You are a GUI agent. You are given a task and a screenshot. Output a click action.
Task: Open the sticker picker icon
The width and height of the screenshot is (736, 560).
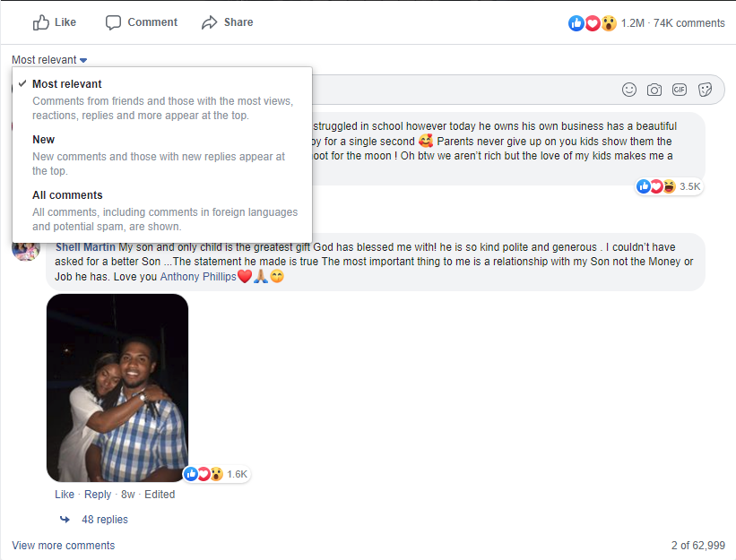[705, 90]
